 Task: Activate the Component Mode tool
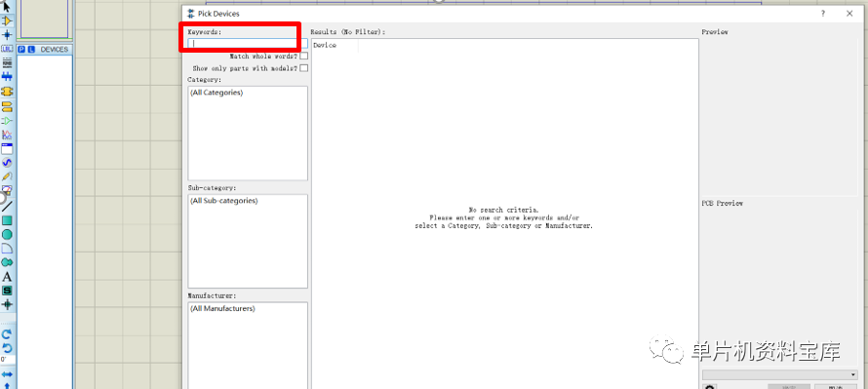point(7,21)
